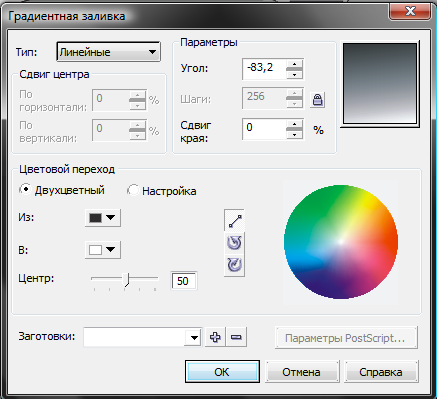Click Параметры PostScript button
437x399 pixels.
[x=346, y=338]
